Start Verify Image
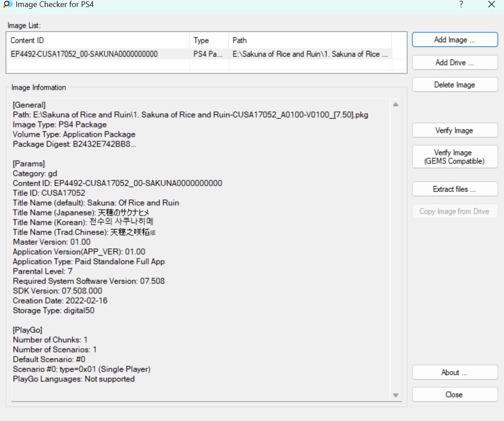Image resolution: width=504 pixels, height=421 pixels. (454, 130)
